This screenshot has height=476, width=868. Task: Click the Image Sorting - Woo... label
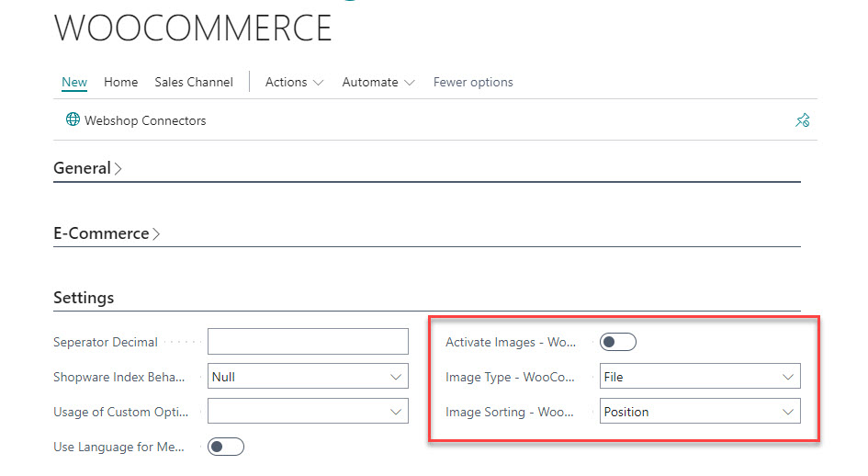pyautogui.click(x=509, y=413)
